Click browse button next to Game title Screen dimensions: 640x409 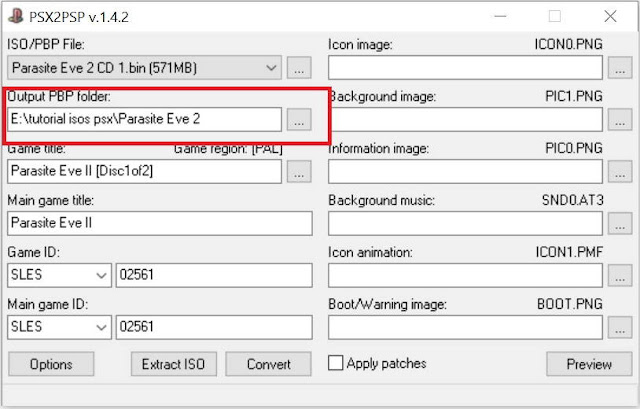point(299,171)
